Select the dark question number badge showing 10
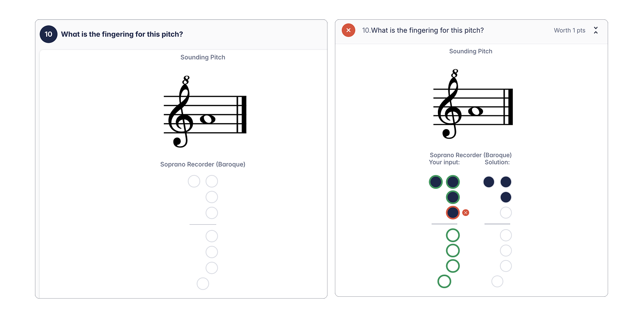644x317 pixels. 48,34
